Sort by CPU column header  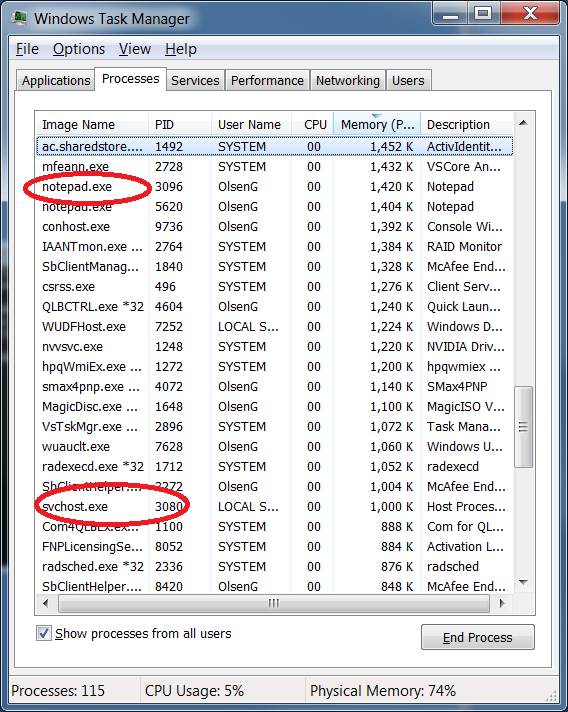click(313, 124)
